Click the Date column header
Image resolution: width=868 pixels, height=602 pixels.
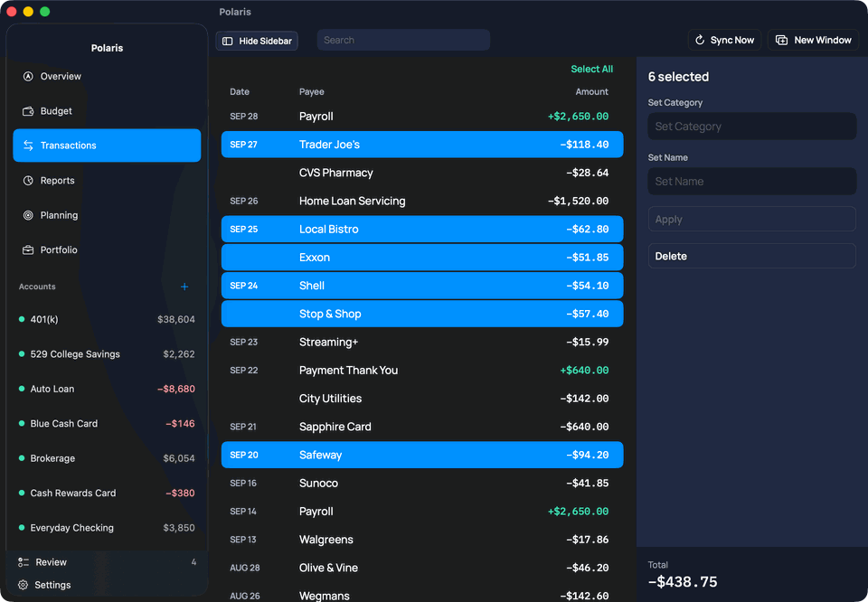(x=240, y=92)
